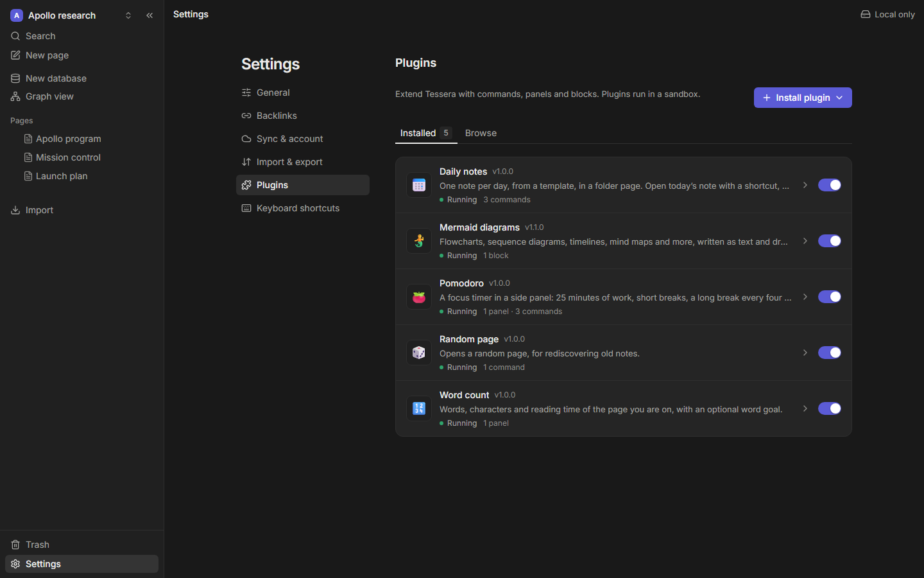Select the Installed tab
Image resolution: width=924 pixels, height=578 pixels.
coord(426,133)
